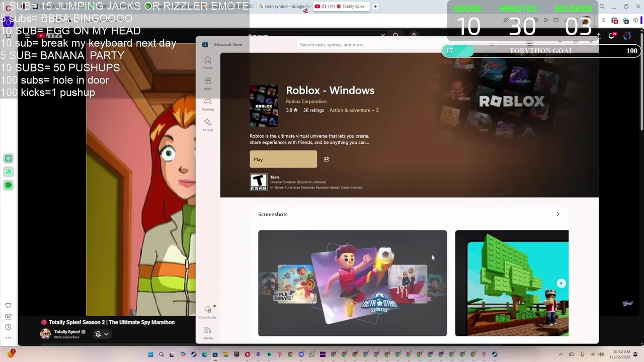Open Spotify icon in browser sidebar
The width and height of the screenshot is (644, 362).
(8, 186)
